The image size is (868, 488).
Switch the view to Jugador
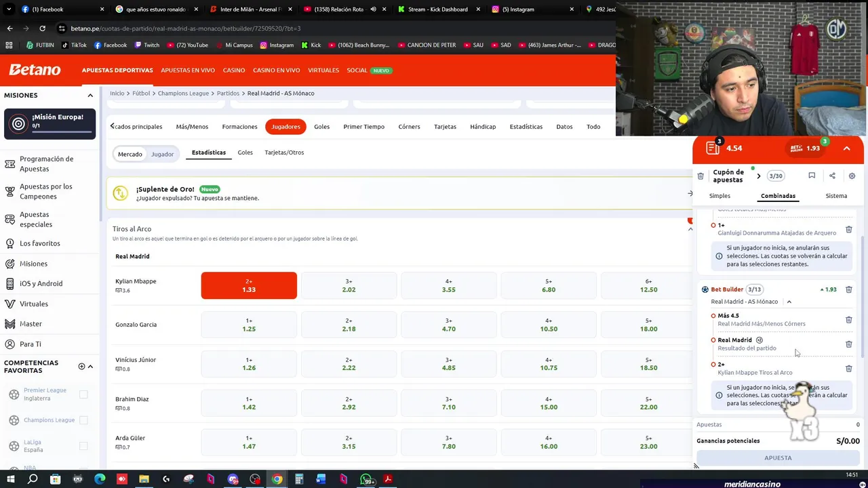click(x=162, y=154)
